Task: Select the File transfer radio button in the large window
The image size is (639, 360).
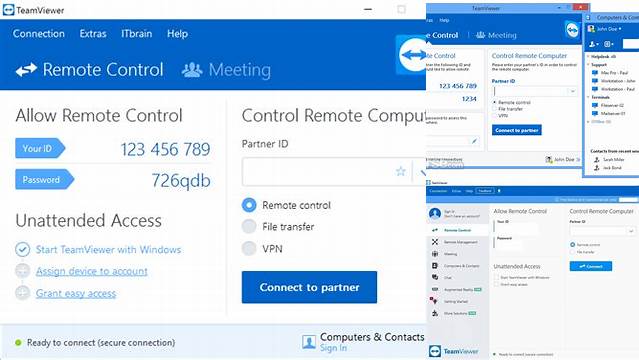Action: tap(249, 226)
